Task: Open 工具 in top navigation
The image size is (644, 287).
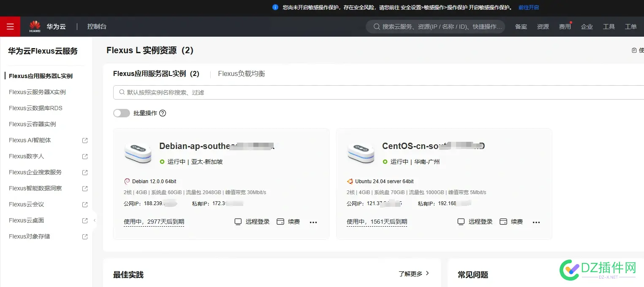Action: 609,27
